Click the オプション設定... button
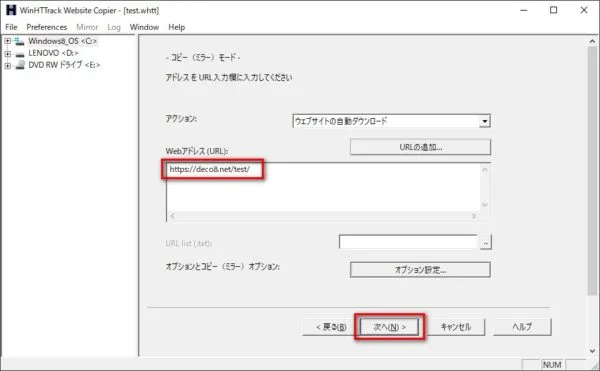The image size is (600, 371). click(x=420, y=270)
